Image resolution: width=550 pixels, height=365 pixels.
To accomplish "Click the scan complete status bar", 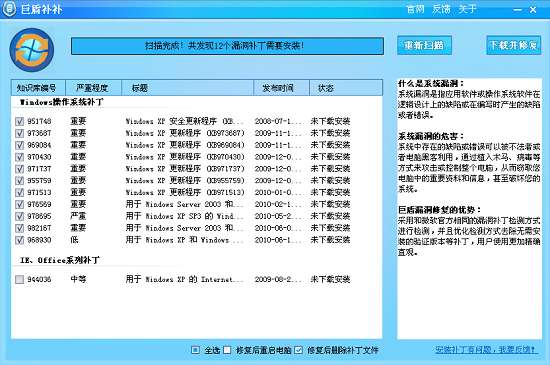I will [x=227, y=46].
